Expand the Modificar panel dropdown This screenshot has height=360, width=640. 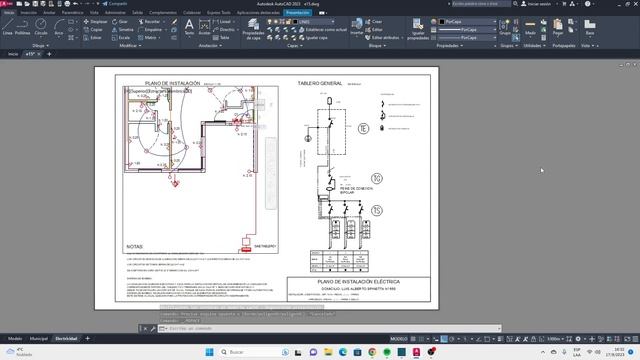point(130,46)
